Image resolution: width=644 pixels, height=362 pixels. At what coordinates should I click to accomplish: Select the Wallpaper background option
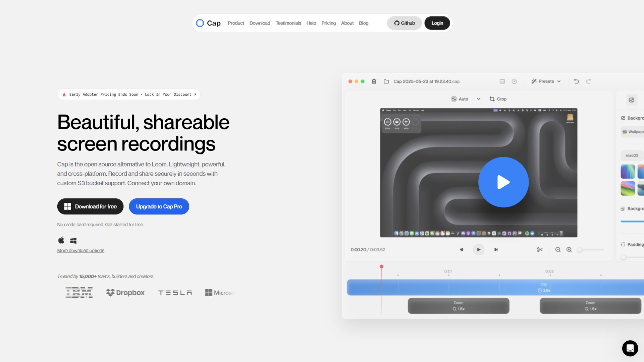click(x=633, y=132)
